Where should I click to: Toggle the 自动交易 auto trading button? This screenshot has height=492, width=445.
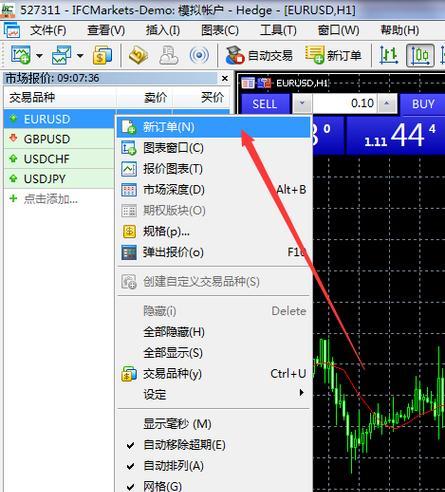tap(259, 55)
